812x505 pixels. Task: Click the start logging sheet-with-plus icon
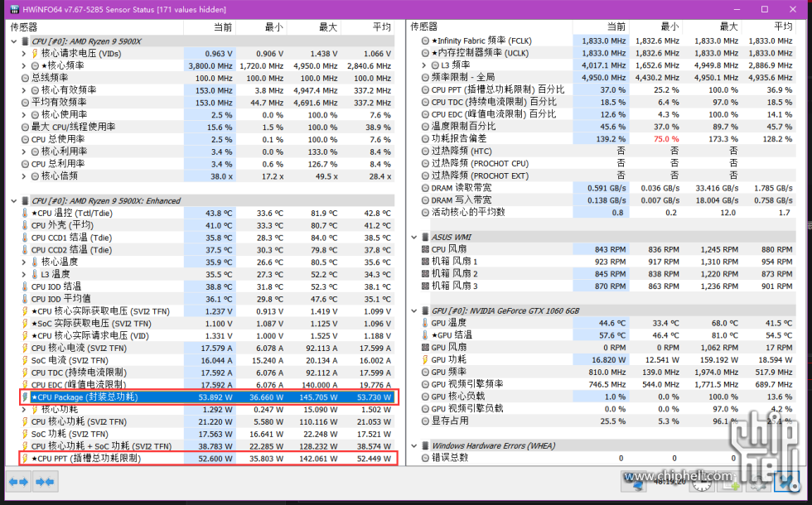coord(730,483)
